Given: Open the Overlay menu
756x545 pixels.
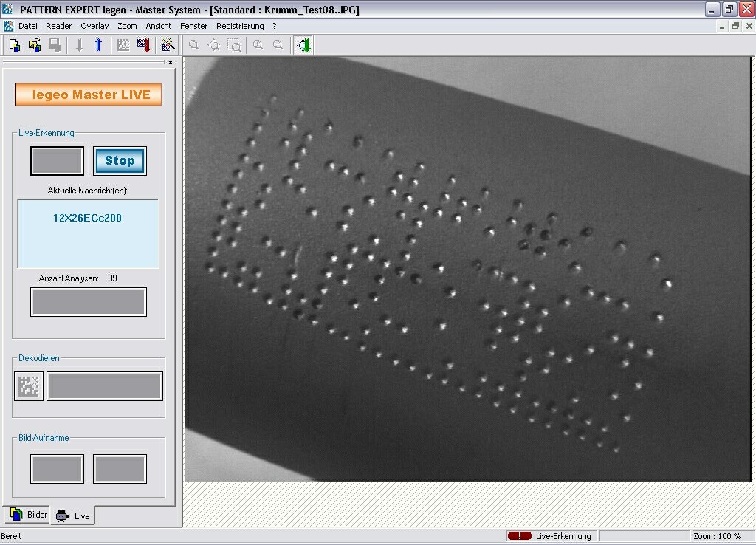Looking at the screenshot, I should coord(94,26).
